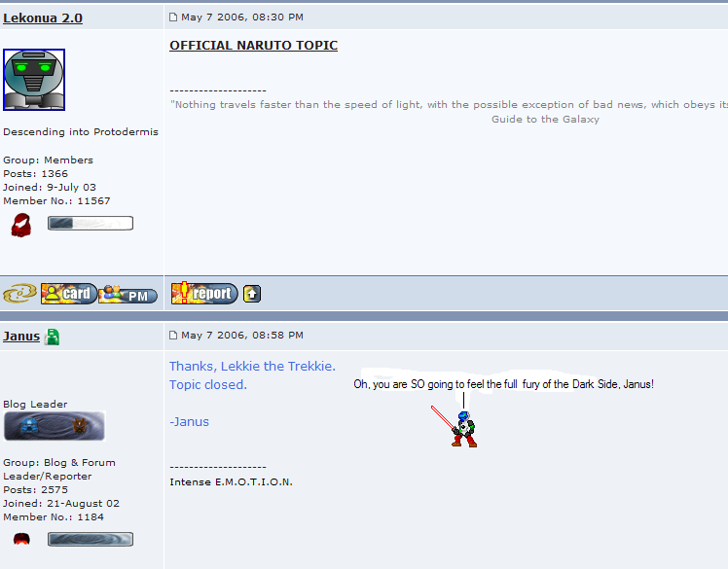This screenshot has width=728, height=569.
Task: Click Lekonua's post-count progress bar
Action: [x=91, y=224]
